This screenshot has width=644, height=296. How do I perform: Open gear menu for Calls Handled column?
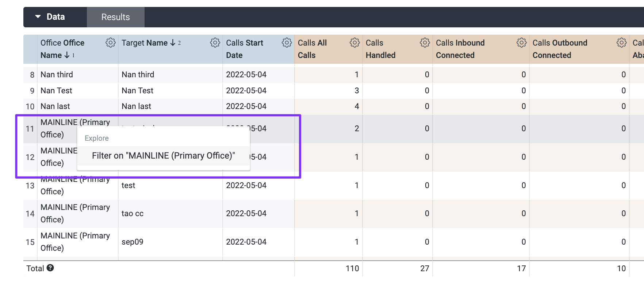coord(425,43)
